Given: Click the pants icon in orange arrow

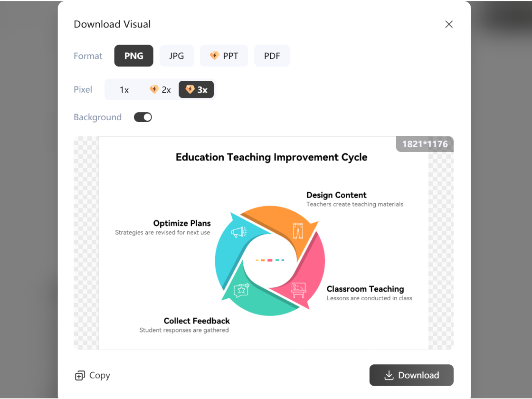Looking at the screenshot, I should (298, 231).
